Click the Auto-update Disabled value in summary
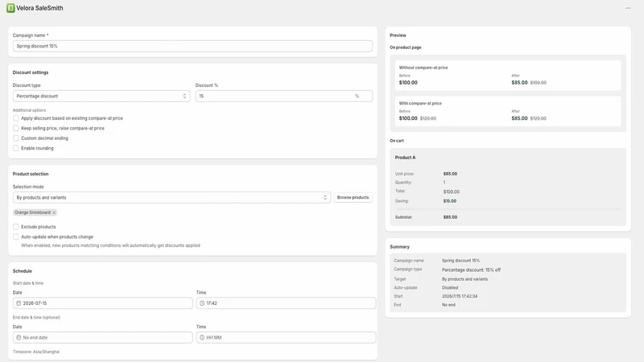Image resolution: width=644 pixels, height=362 pixels. (x=450, y=288)
